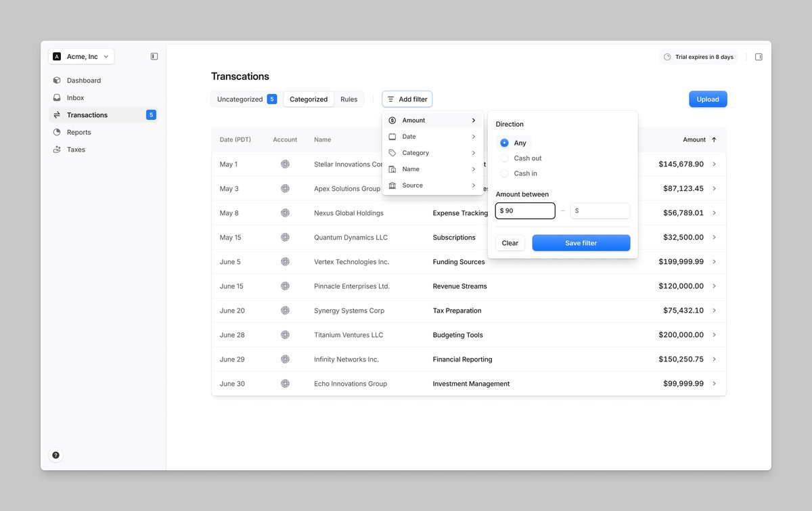Viewport: 812px width, 511px height.
Task: Click the account icon in May 1 row
Action: pyautogui.click(x=285, y=164)
